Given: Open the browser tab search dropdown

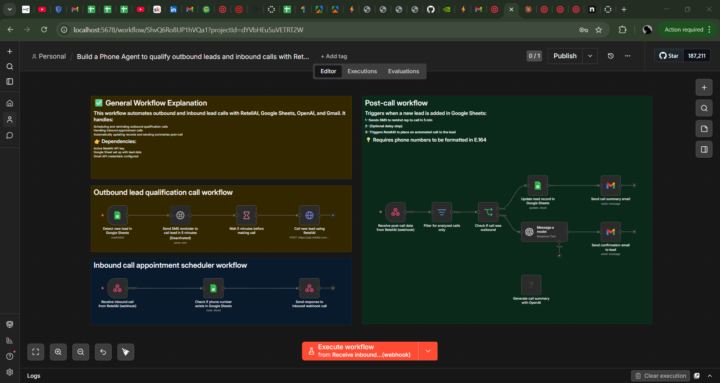Looking at the screenshot, I should coord(9,9).
